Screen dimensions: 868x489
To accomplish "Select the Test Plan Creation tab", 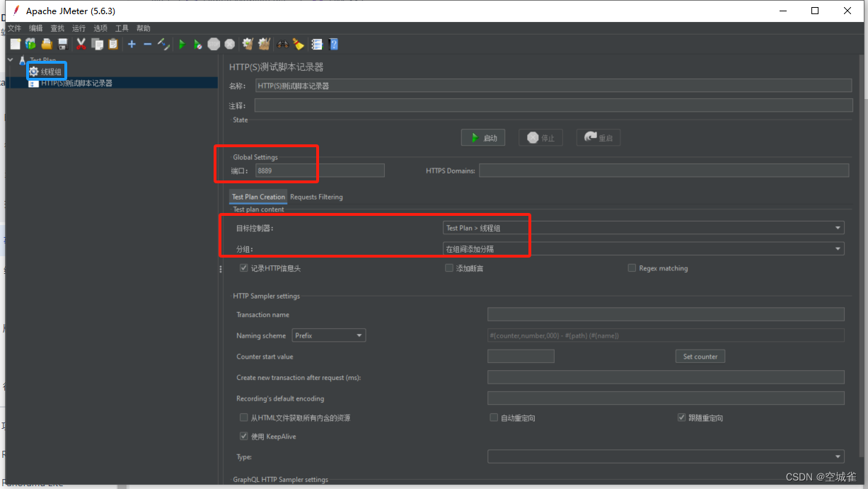I will [x=258, y=197].
